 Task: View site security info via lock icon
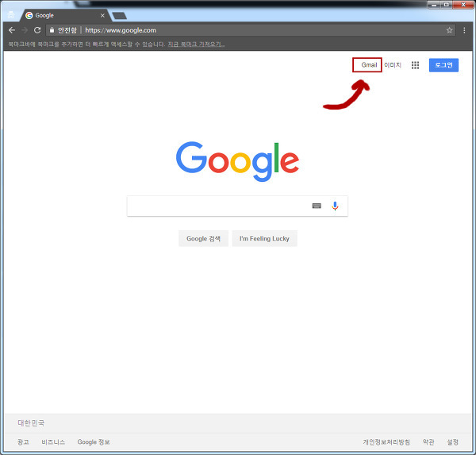pos(52,30)
